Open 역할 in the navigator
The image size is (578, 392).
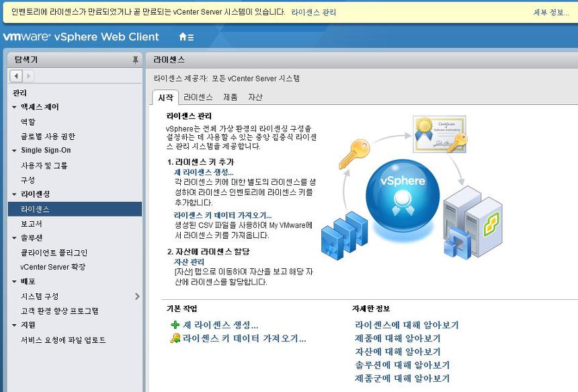(x=28, y=122)
